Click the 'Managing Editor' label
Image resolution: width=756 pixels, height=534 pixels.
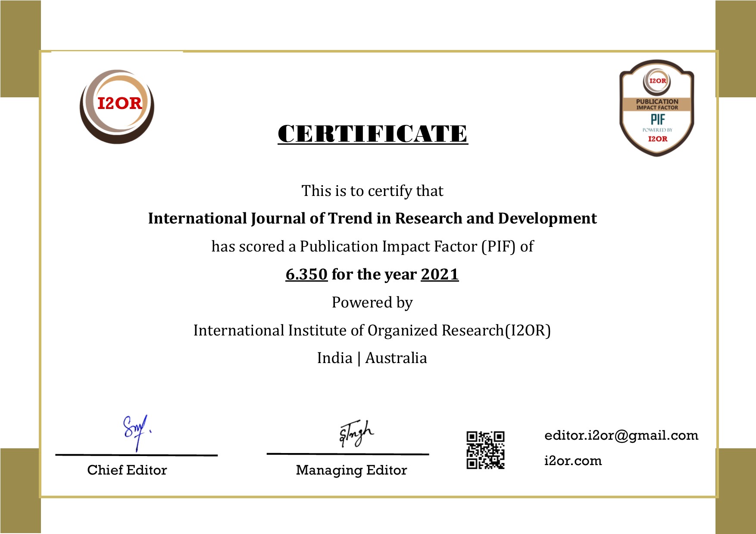[351, 470]
